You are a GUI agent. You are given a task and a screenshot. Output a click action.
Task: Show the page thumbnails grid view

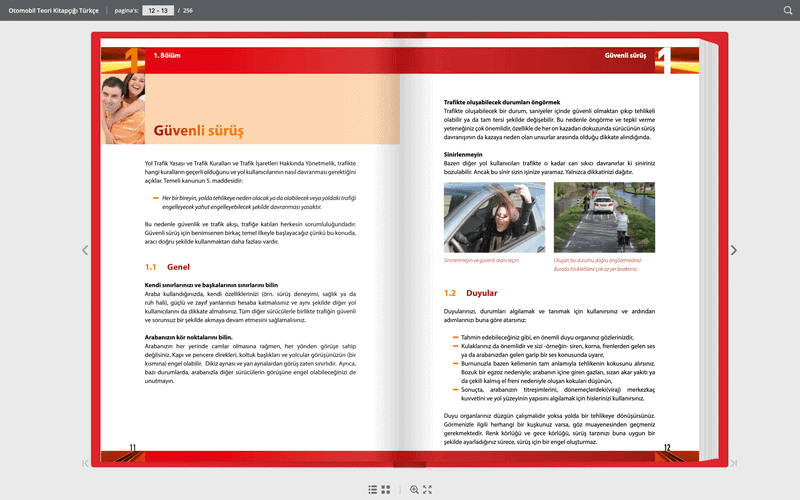tap(386, 489)
